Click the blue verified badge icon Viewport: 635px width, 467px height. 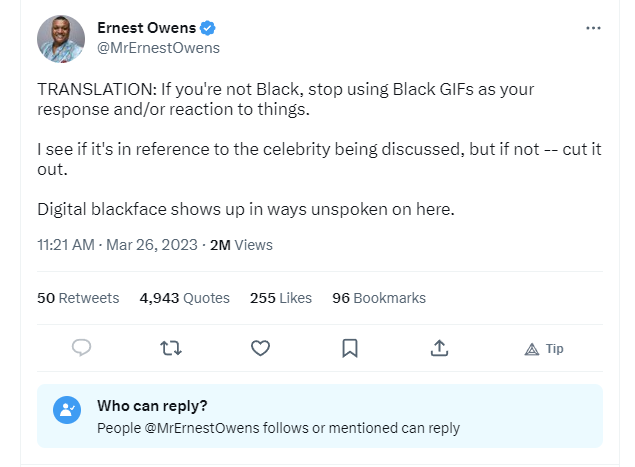(207, 27)
